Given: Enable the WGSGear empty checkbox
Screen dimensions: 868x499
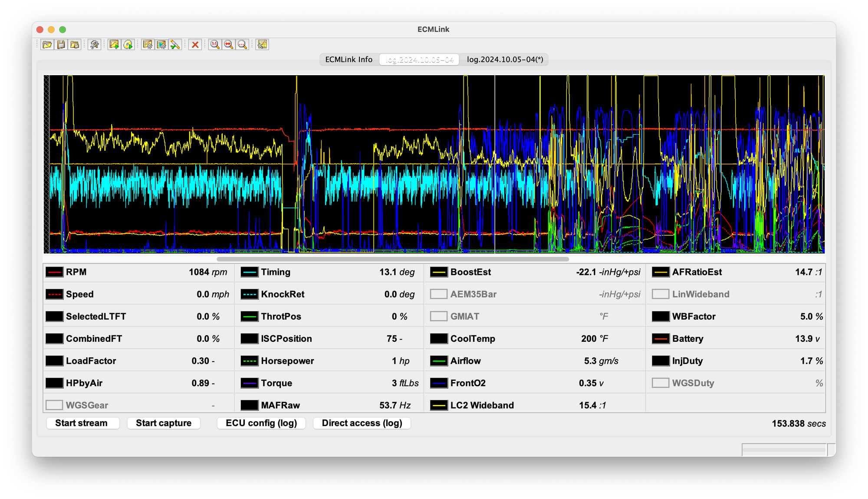Looking at the screenshot, I should tap(54, 405).
